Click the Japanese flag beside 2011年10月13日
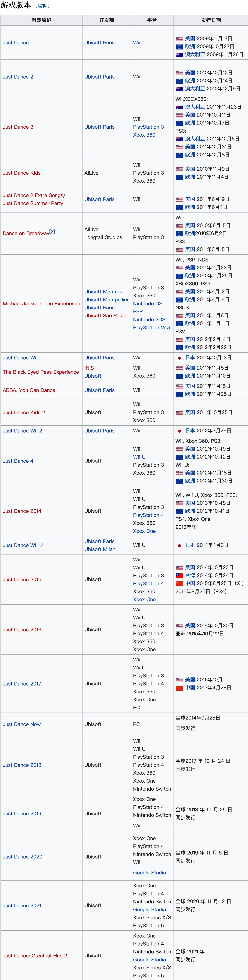248x980 pixels. coord(179,358)
